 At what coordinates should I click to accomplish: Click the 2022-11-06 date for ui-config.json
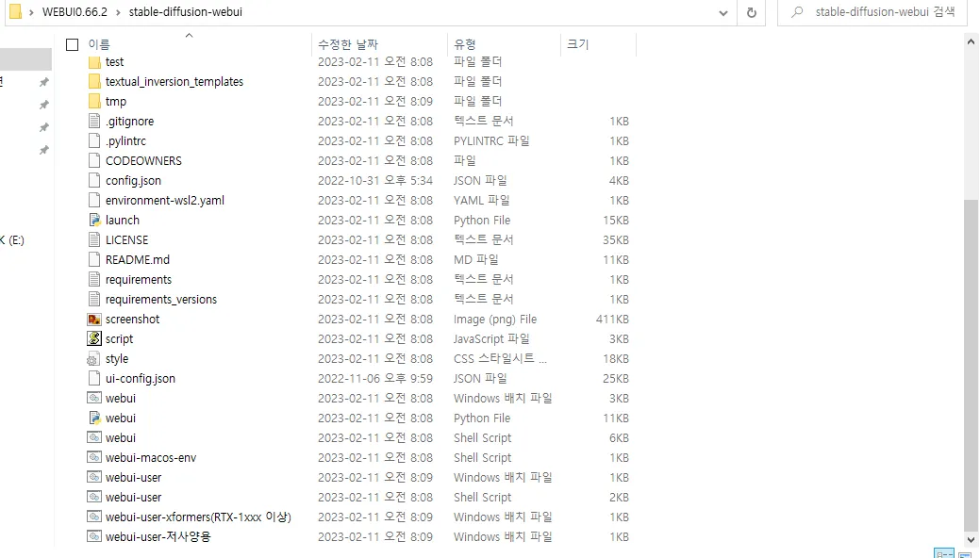coord(375,379)
